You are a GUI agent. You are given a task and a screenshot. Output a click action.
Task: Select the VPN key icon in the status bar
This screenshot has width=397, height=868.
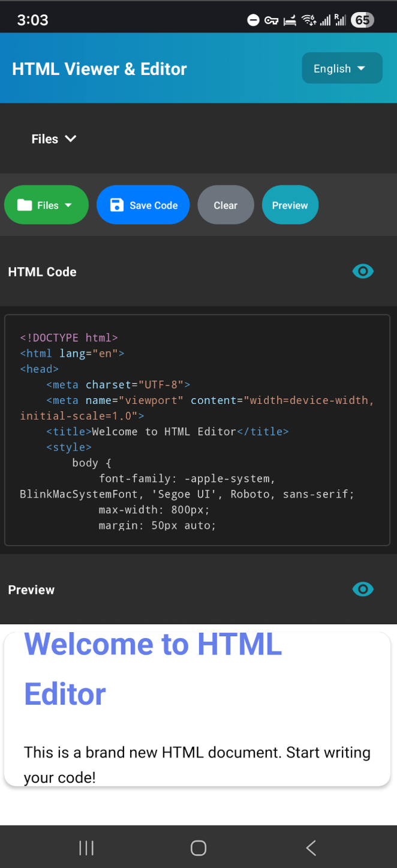click(x=271, y=20)
